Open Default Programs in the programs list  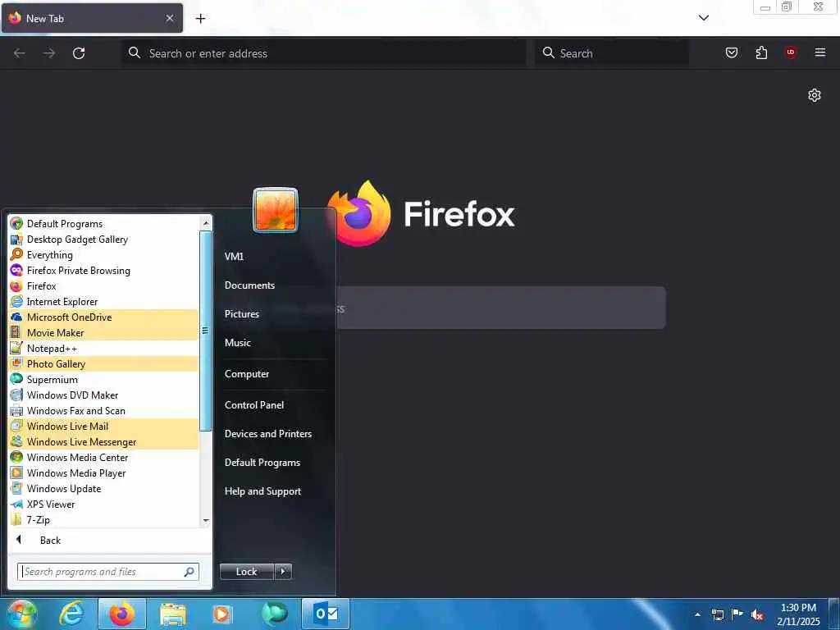(104, 223)
